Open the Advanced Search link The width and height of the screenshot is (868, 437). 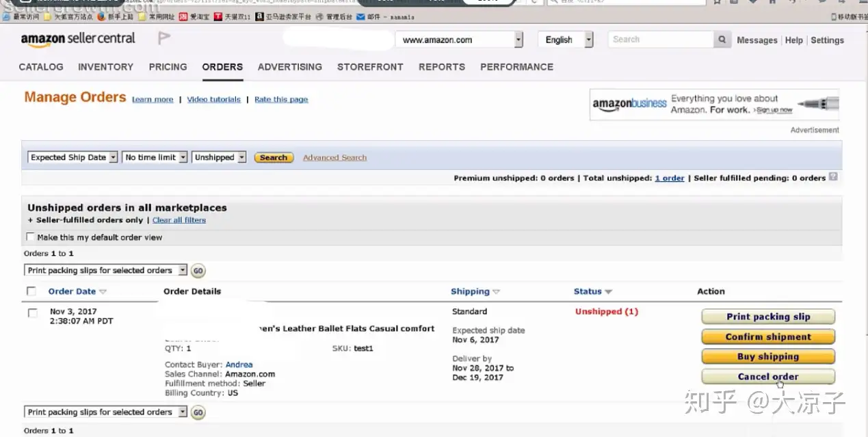pyautogui.click(x=334, y=157)
